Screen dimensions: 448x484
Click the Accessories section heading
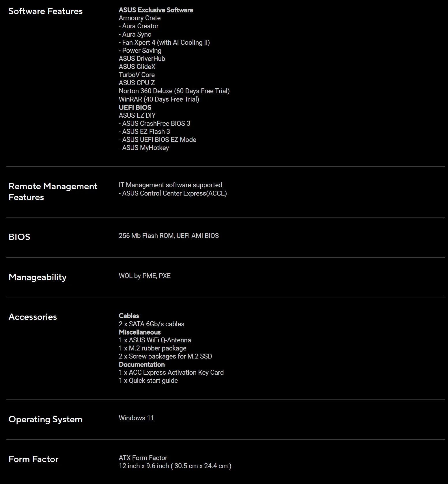(x=33, y=317)
